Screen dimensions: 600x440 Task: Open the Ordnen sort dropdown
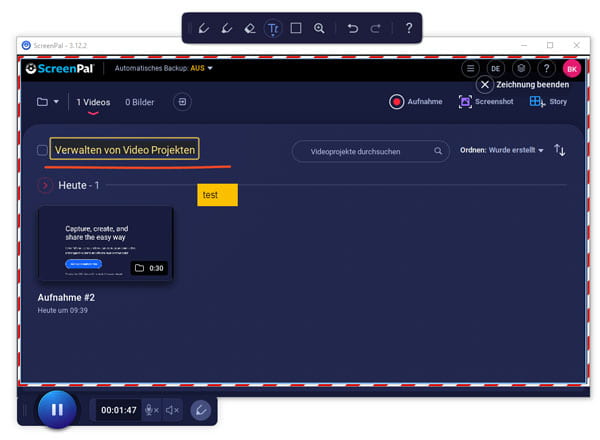(515, 150)
